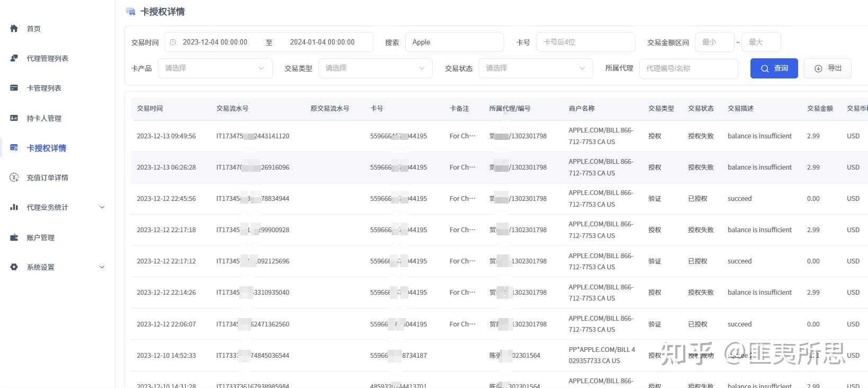Click the 2.99 amount in the 06:26:28 row
This screenshot has height=388, width=868.
point(813,167)
